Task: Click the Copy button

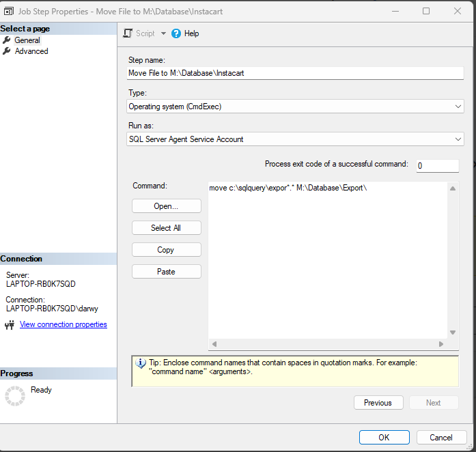Action: pyautogui.click(x=166, y=250)
